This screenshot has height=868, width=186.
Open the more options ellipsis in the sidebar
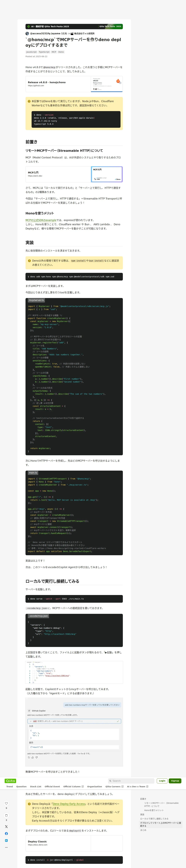(x=6, y=847)
